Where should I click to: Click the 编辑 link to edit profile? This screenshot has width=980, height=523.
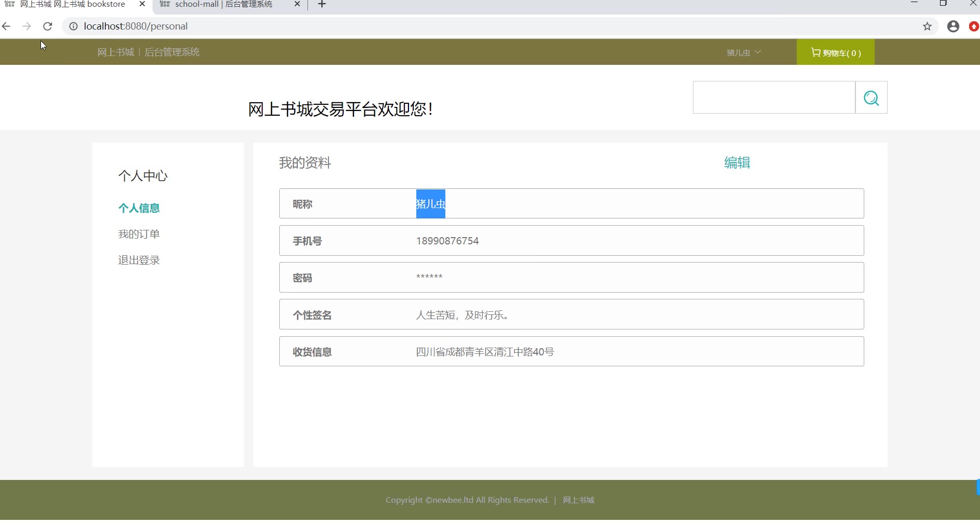737,163
